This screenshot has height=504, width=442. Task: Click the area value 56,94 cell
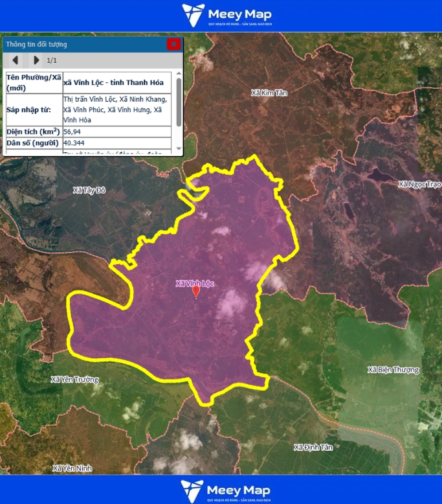click(x=116, y=131)
